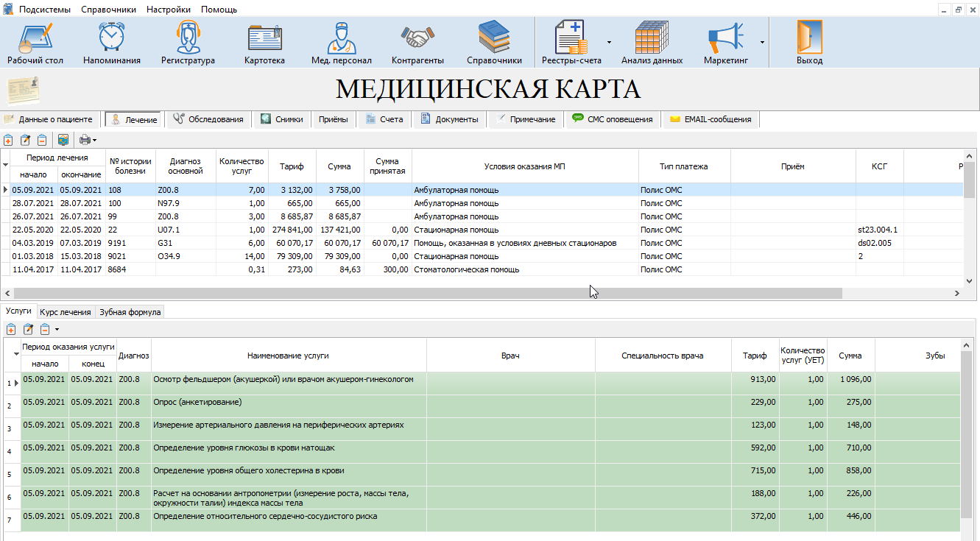Delete the selected service

45,329
